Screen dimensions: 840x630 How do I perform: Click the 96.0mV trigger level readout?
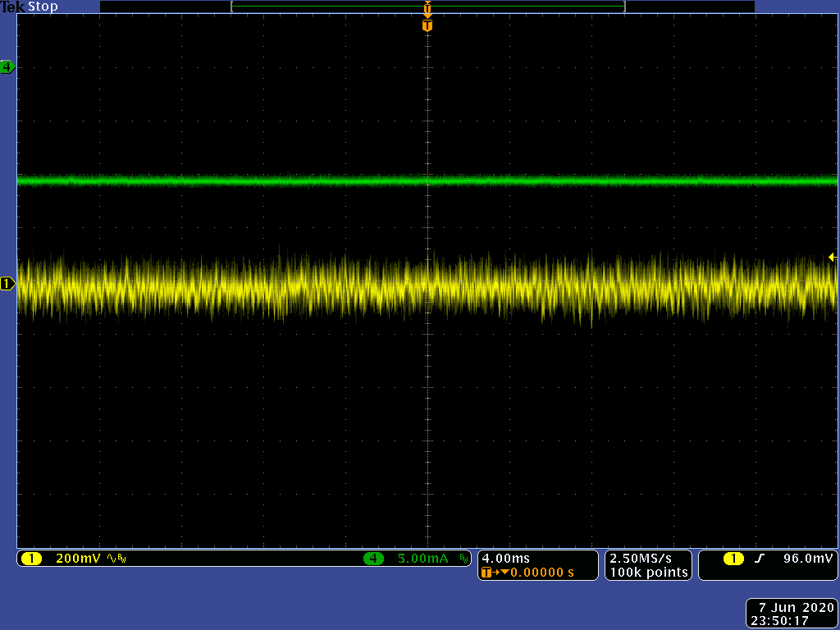pyautogui.click(x=808, y=559)
